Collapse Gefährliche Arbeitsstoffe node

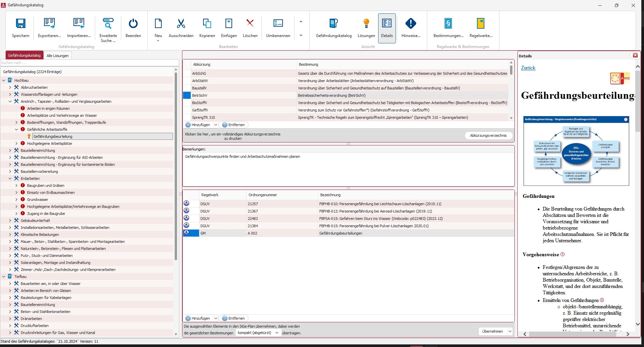pos(16,129)
